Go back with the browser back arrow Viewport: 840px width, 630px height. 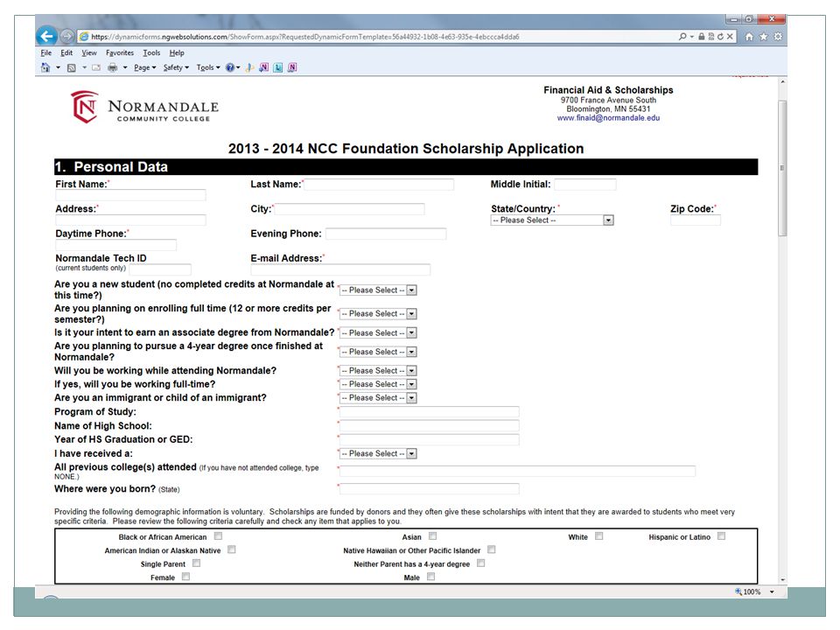(x=46, y=36)
